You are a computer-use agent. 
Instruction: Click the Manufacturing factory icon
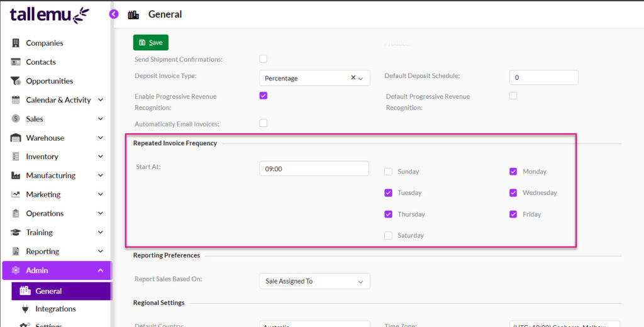[x=16, y=175]
